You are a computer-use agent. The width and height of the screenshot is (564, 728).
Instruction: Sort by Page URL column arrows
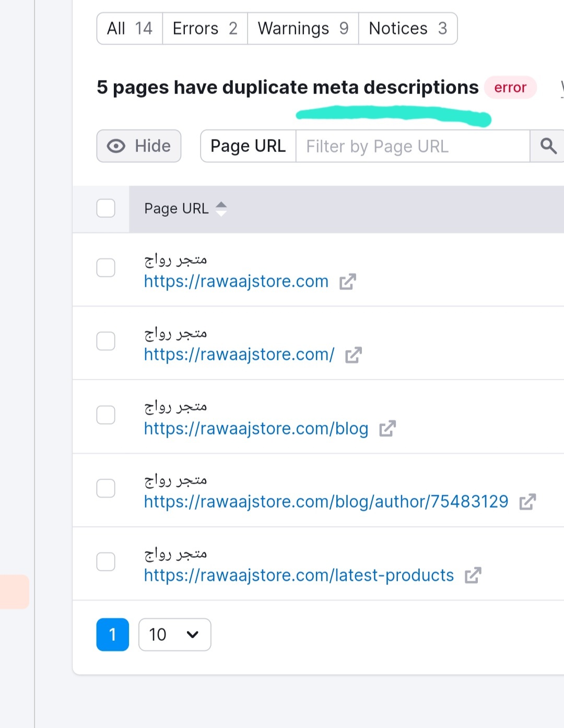(x=221, y=209)
